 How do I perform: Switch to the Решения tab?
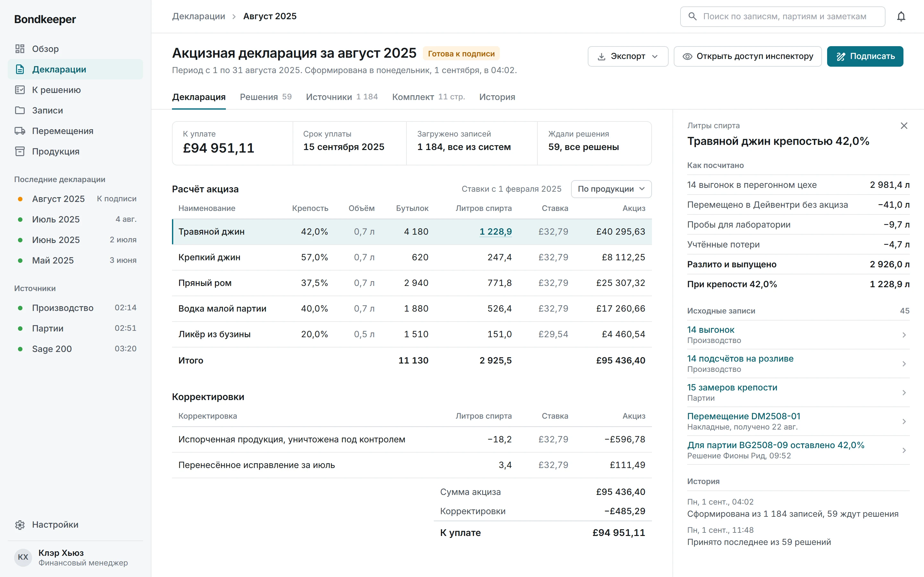point(266,97)
